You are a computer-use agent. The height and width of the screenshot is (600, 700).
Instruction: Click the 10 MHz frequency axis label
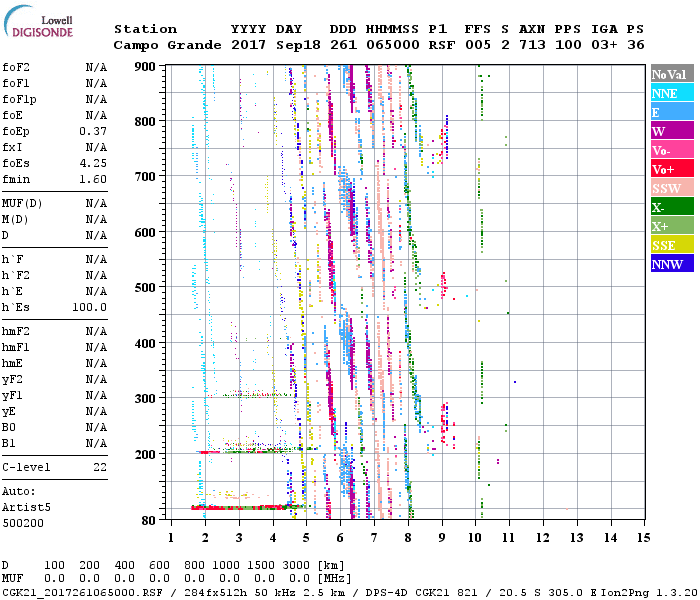coord(475,538)
